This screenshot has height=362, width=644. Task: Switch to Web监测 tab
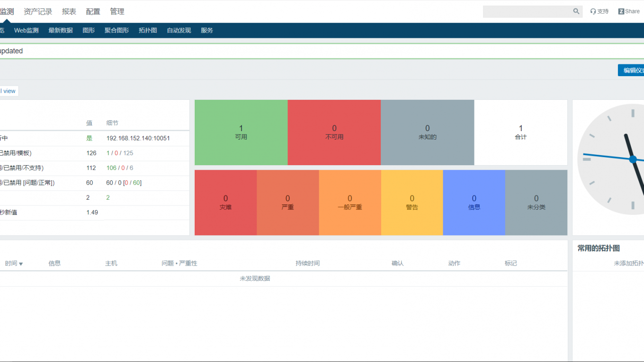[x=27, y=30]
